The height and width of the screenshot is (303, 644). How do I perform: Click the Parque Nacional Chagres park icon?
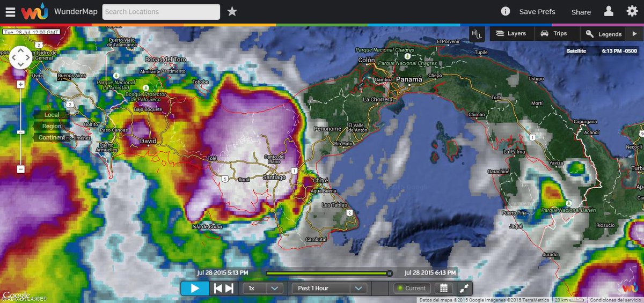[x=407, y=56]
